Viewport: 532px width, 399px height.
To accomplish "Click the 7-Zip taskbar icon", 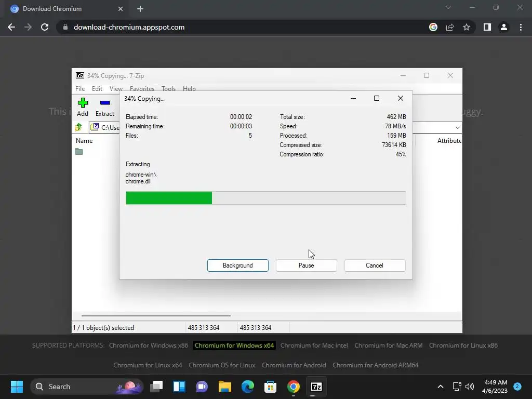I will click(316, 387).
